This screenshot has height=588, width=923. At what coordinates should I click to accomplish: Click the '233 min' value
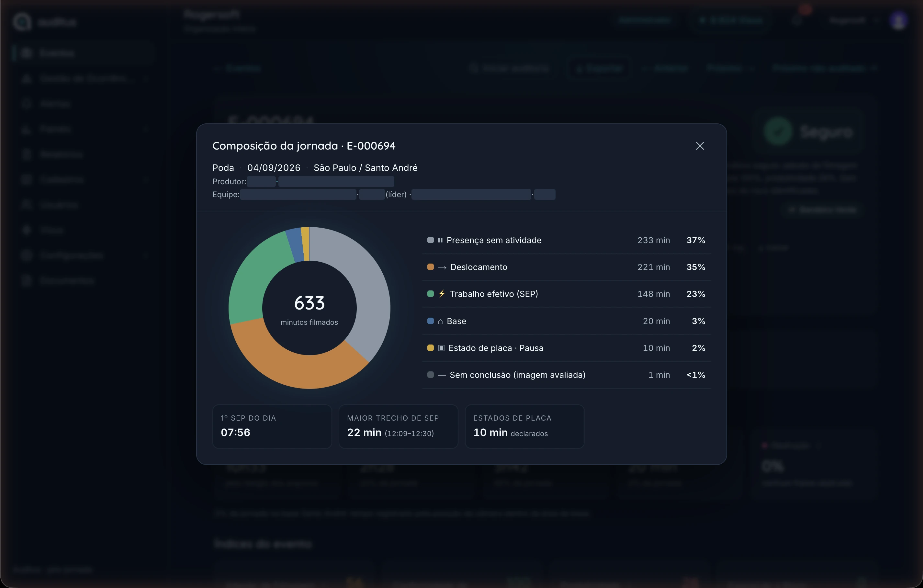[x=654, y=240]
